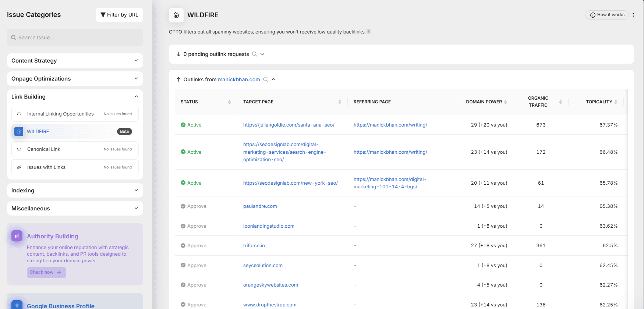Click search icon next to manickbhan.com outlinks
644x309 pixels.
pos(265,79)
